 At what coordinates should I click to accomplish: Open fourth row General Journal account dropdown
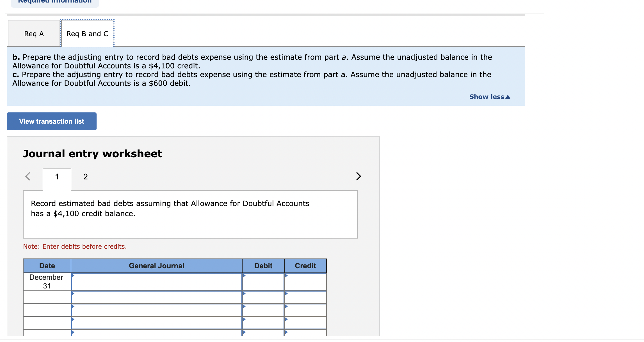(157, 323)
